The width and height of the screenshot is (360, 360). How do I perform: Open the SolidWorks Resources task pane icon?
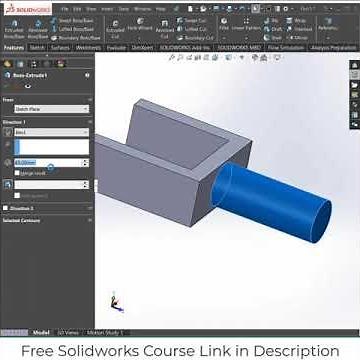(355, 65)
